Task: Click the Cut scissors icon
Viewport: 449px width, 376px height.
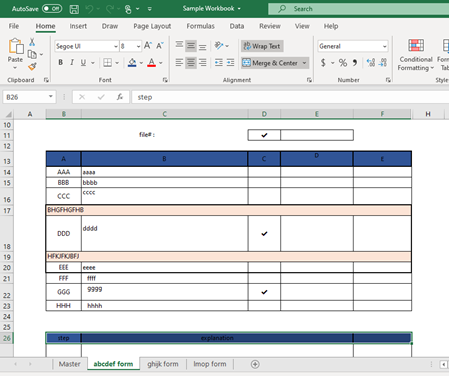Action: click(x=32, y=42)
